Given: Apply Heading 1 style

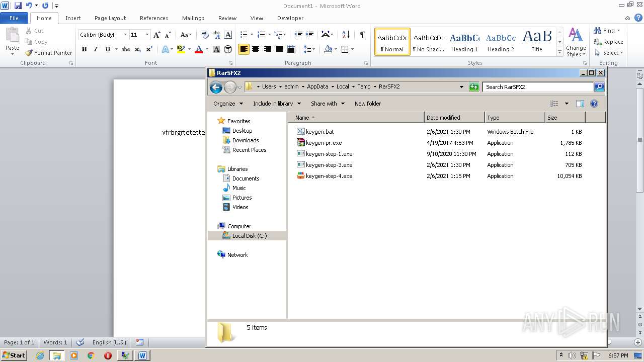Looking at the screenshot, I should [x=464, y=42].
